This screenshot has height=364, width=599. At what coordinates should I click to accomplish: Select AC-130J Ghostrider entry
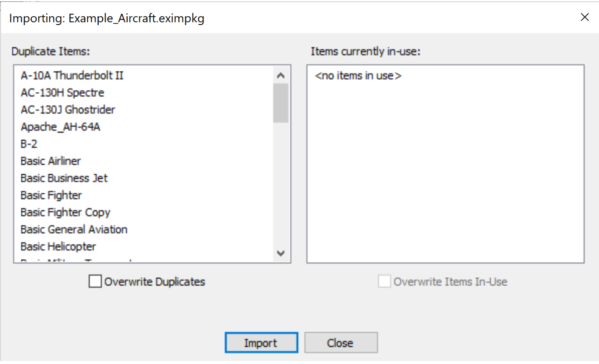(67, 110)
